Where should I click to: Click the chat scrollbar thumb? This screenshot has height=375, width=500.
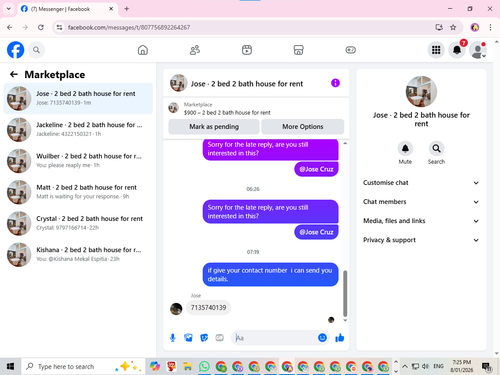click(x=345, y=293)
